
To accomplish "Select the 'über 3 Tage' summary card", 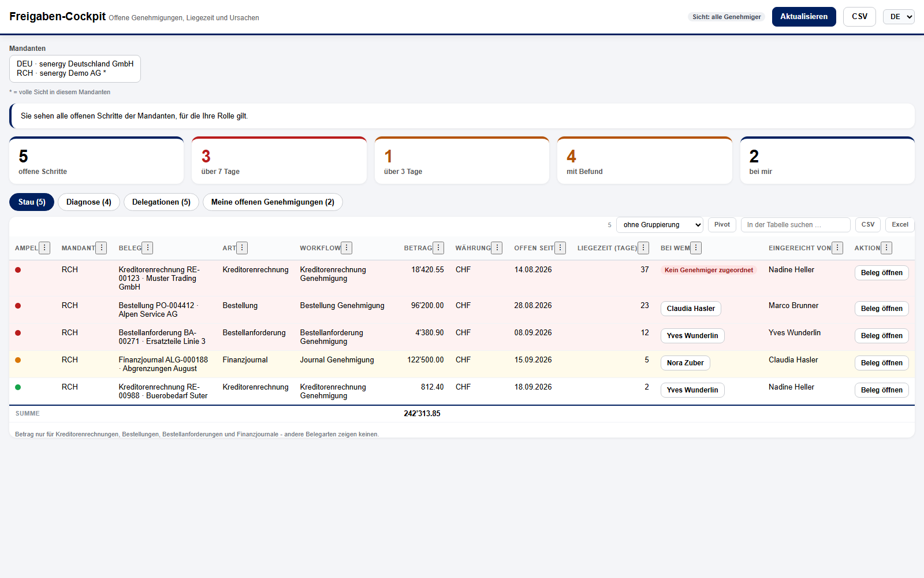I will tap(462, 161).
